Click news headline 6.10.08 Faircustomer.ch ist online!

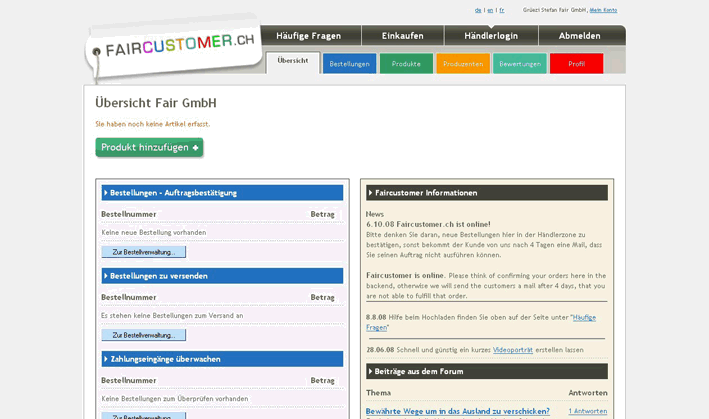pyautogui.click(x=428, y=224)
